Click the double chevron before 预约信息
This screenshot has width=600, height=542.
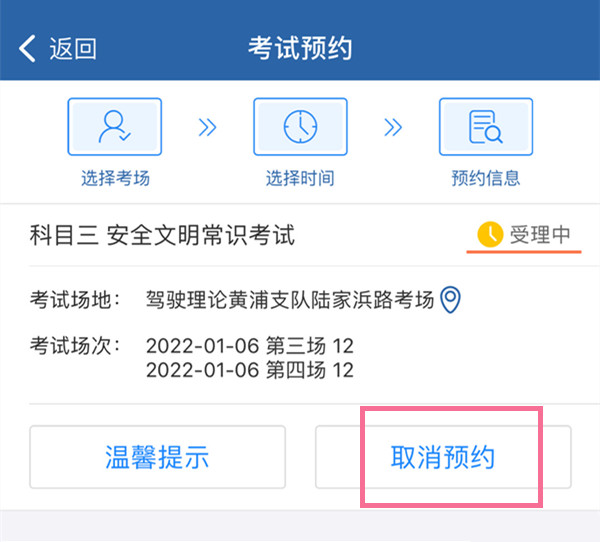(x=393, y=127)
